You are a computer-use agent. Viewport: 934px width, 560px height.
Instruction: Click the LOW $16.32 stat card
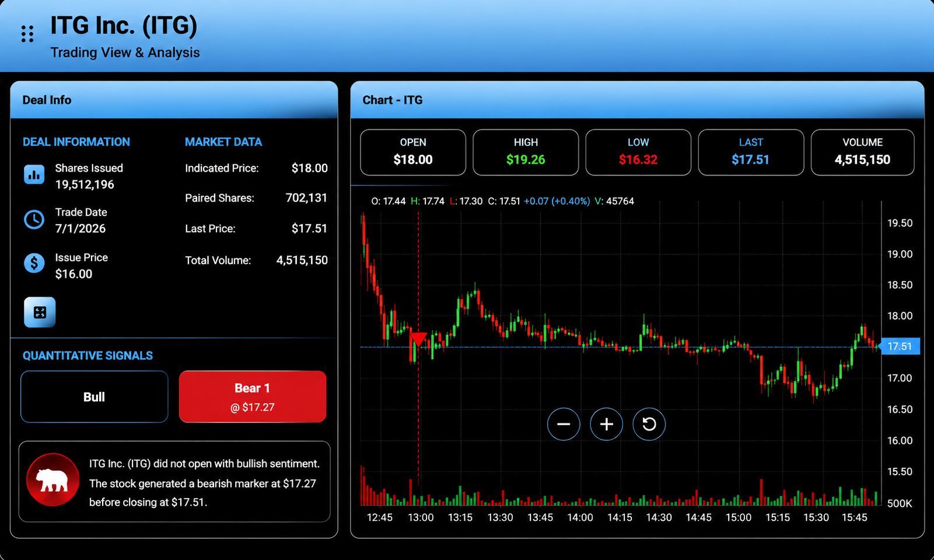pos(638,152)
